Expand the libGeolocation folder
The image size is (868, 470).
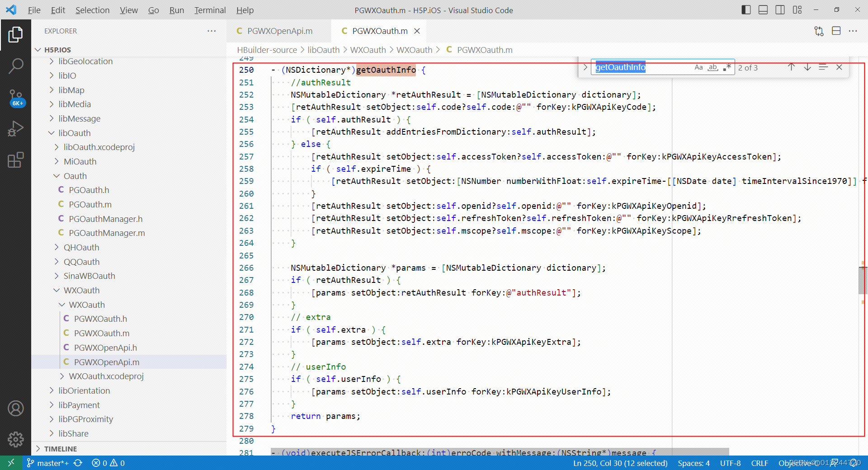tap(52, 61)
